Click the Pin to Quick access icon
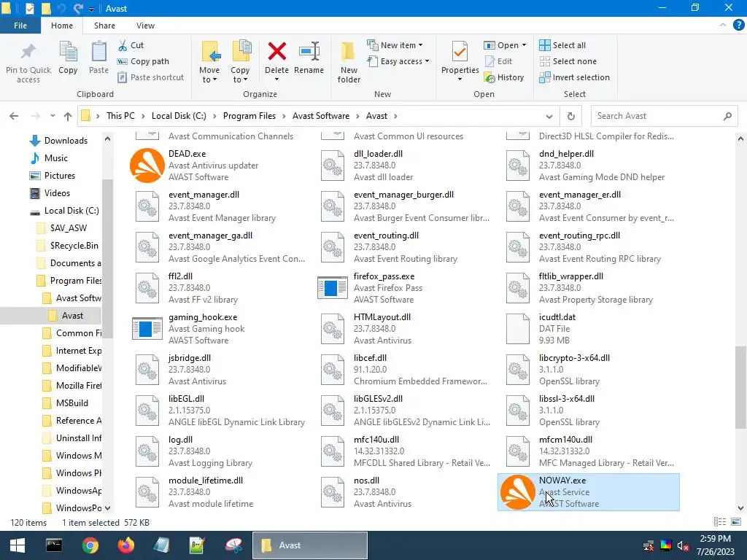Image resolution: width=747 pixels, height=560 pixels. [x=28, y=52]
